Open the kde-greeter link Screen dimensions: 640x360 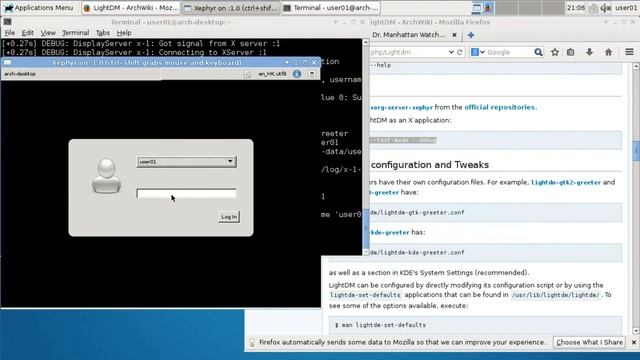coord(389,232)
